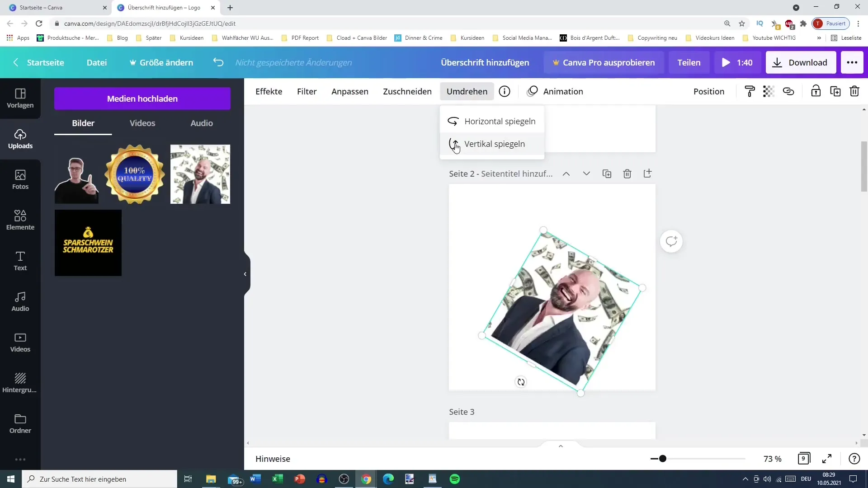Click Canva Pro ausprobieren button
The image size is (868, 488).
pos(604,62)
